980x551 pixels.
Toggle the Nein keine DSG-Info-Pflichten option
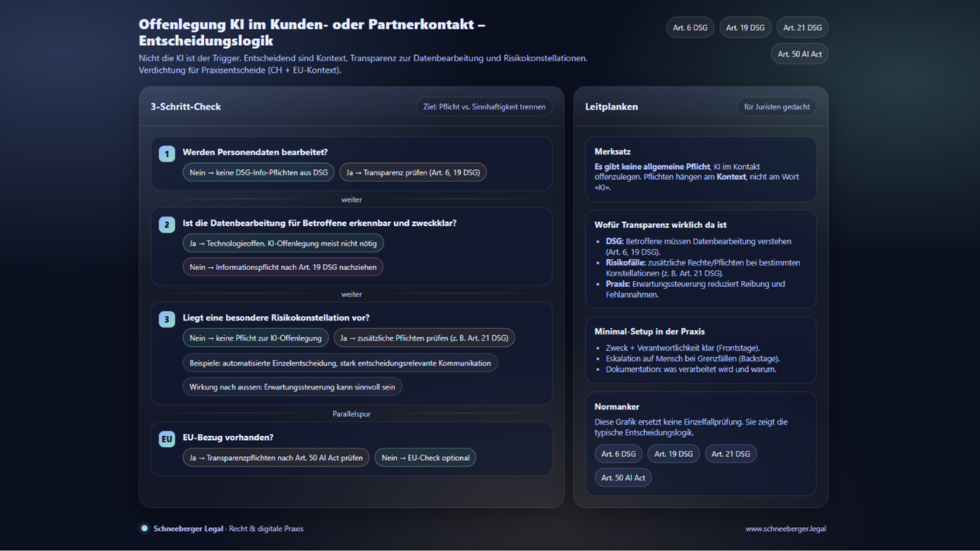(x=258, y=172)
